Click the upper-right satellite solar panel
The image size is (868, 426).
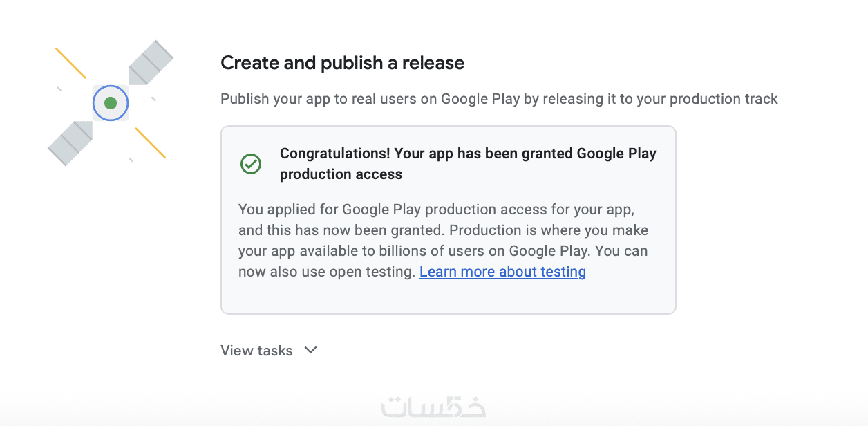point(151,62)
